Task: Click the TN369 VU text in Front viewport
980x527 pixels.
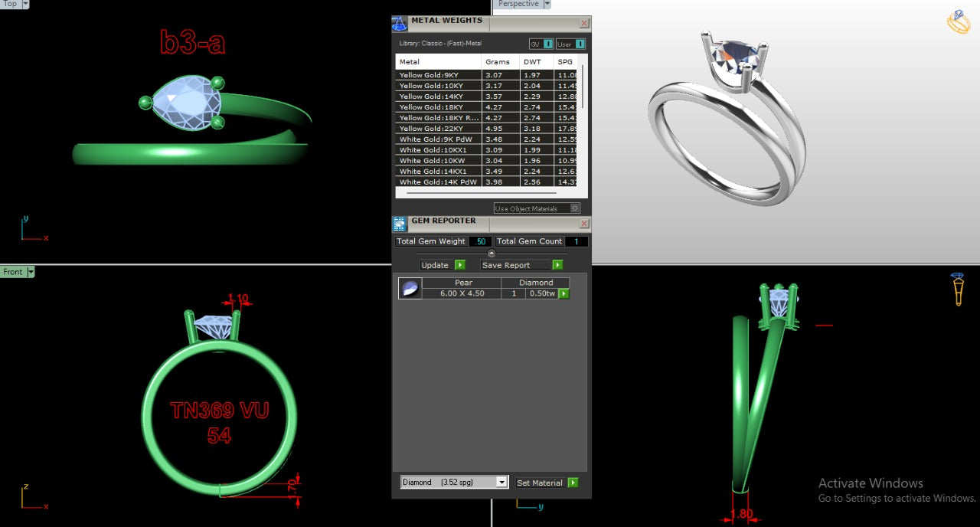Action: coord(220,411)
